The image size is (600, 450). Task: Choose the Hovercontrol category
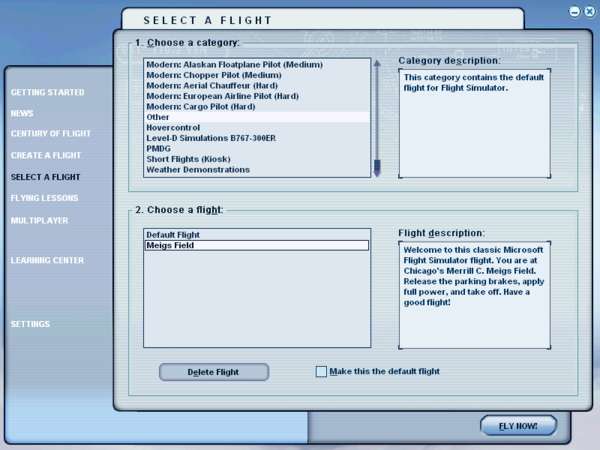[x=256, y=127]
